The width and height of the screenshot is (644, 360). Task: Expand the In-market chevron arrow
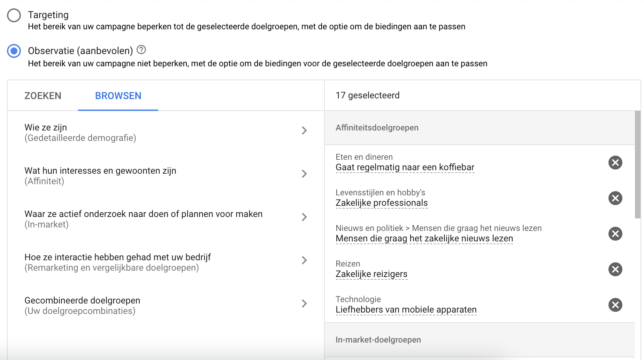304,217
